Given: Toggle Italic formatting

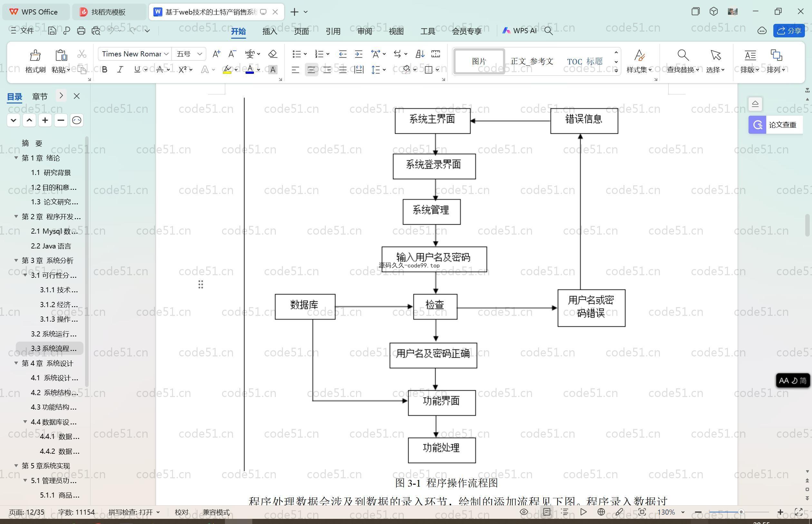Looking at the screenshot, I should (120, 70).
